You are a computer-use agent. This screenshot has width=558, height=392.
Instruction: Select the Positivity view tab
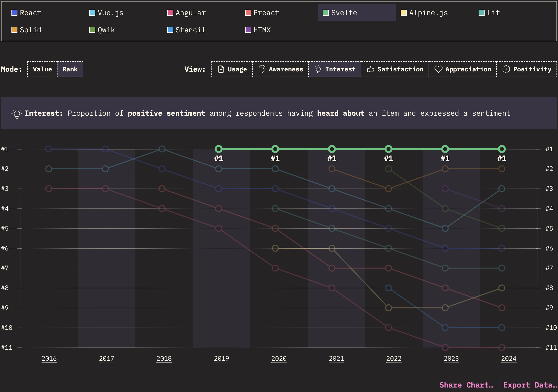coord(527,69)
